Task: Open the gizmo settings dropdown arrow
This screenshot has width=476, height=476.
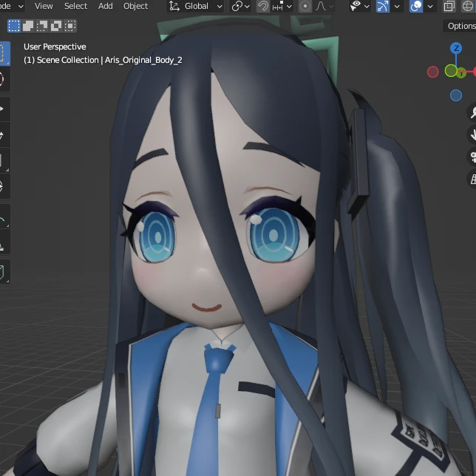Action: pos(397,6)
